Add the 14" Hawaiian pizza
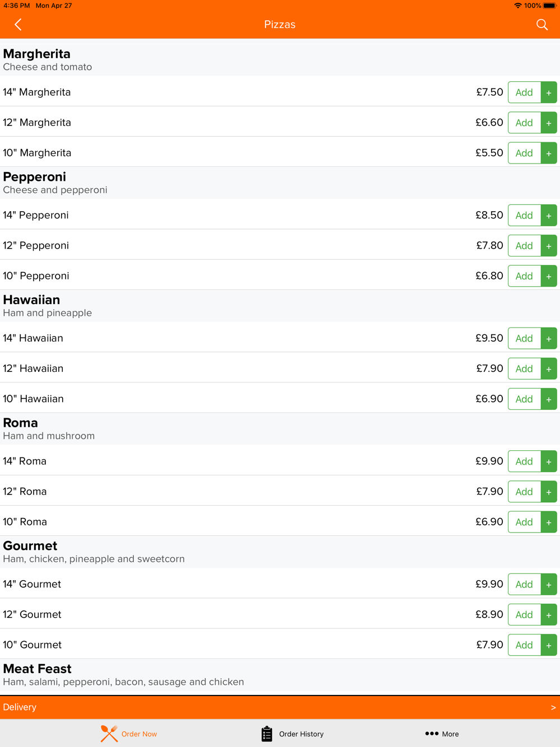 (524, 338)
